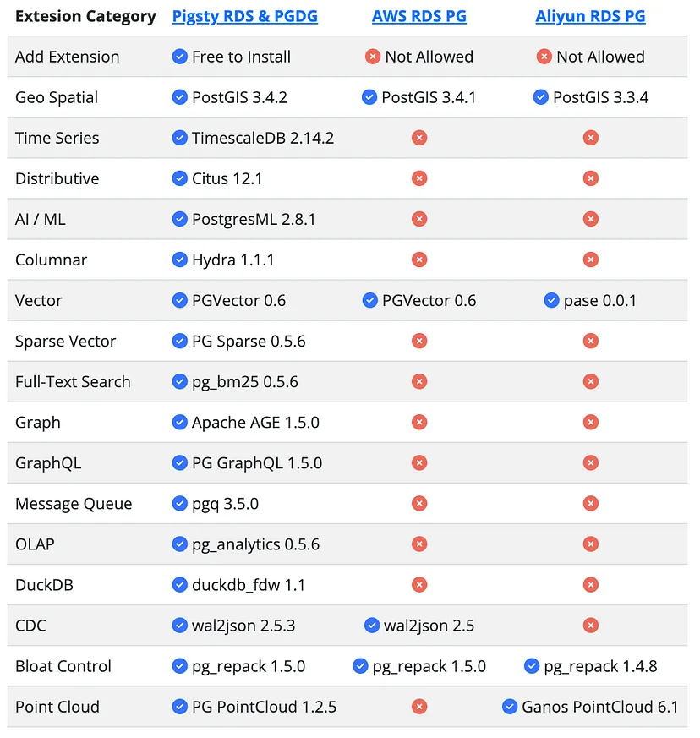Open the Aliyun RDS PG link
The width and height of the screenshot is (700, 738).
click(x=590, y=16)
